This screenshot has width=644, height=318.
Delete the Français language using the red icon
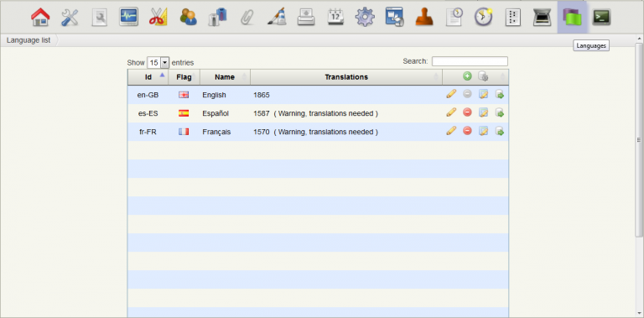[467, 131]
